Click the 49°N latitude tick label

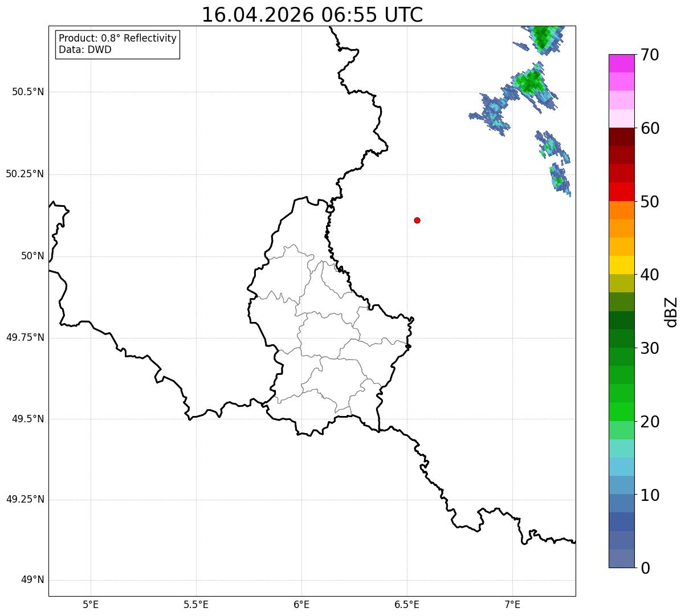(x=32, y=580)
